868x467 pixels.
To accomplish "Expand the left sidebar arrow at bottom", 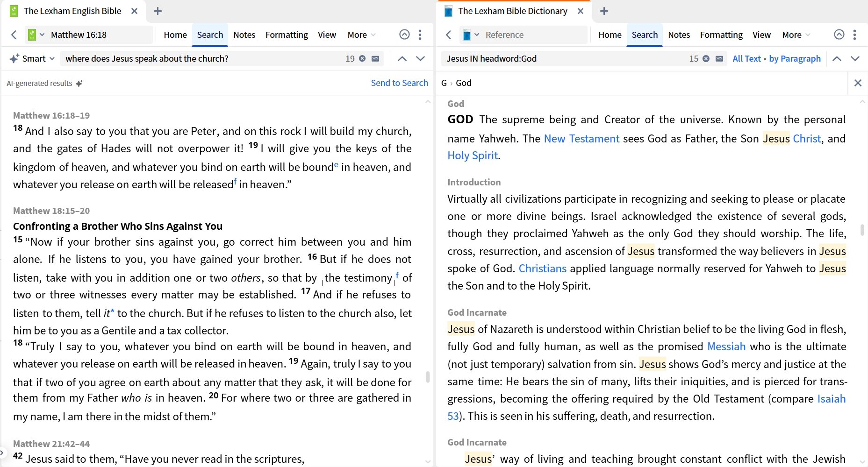I will (x=2, y=453).
